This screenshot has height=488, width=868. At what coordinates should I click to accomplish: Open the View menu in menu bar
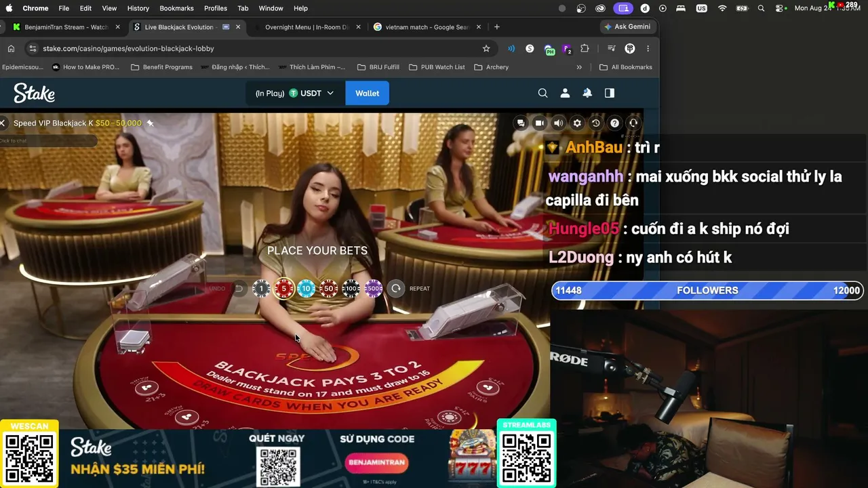click(x=109, y=8)
